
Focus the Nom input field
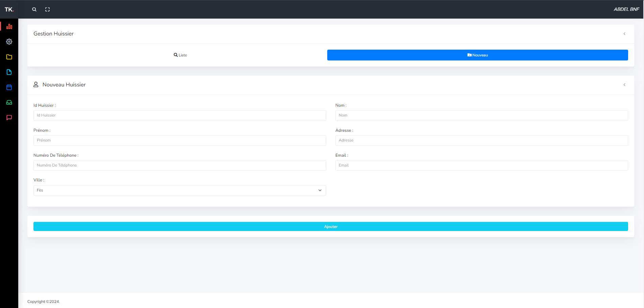(x=481, y=115)
